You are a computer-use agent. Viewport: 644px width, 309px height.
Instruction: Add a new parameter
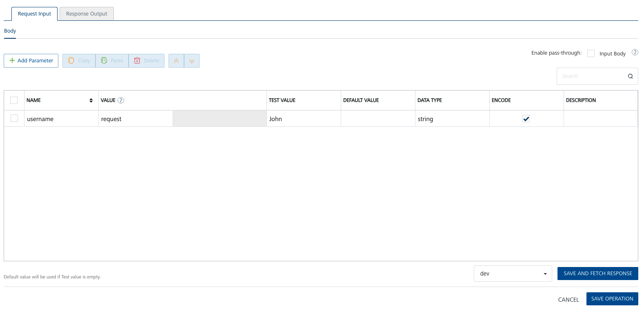click(x=31, y=61)
